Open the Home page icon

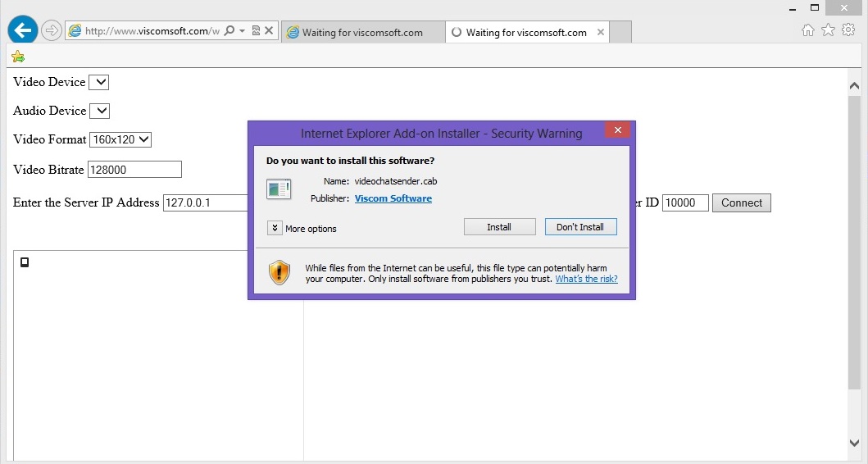(807, 30)
